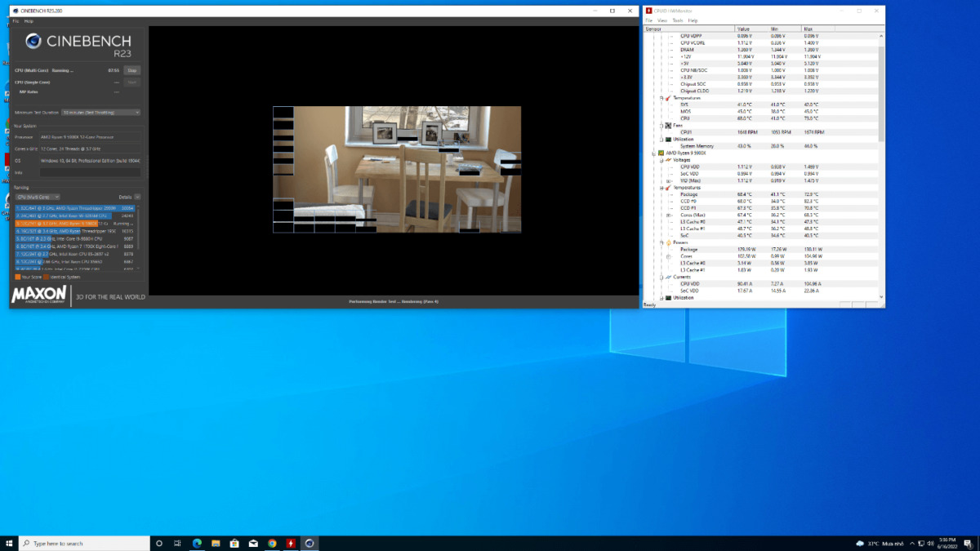Open the Mail app on the taskbar
This screenshot has width=980, height=551.
tap(253, 543)
